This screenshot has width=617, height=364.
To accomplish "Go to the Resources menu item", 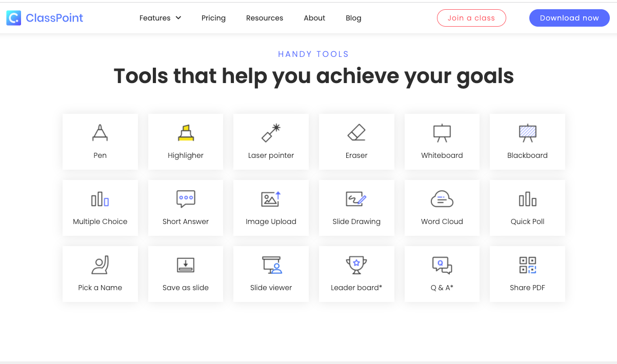I will (x=265, y=18).
